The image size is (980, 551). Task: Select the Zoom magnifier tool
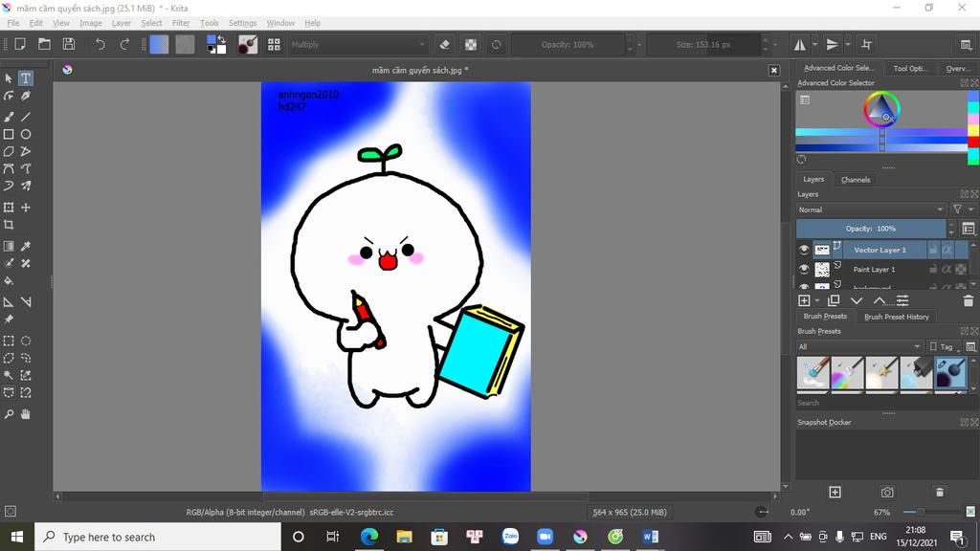[8, 414]
